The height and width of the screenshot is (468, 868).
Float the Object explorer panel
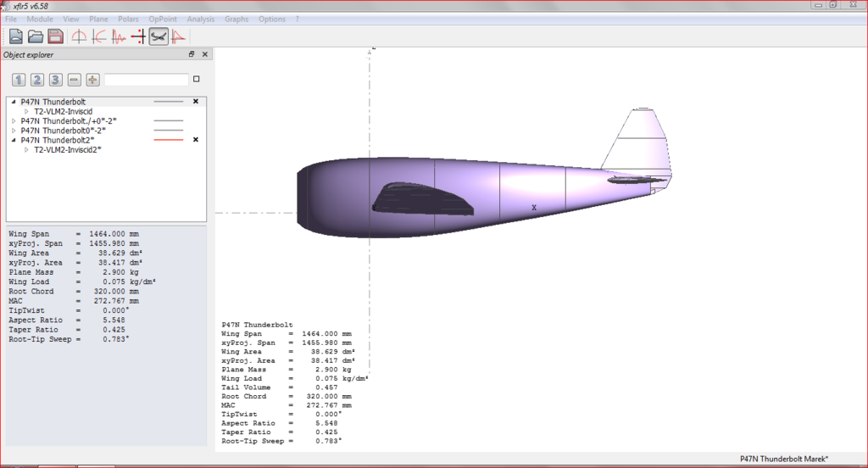click(x=192, y=54)
